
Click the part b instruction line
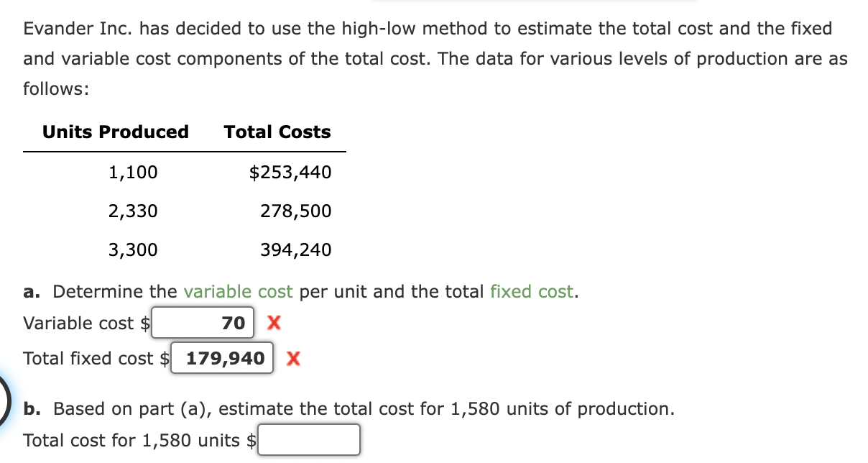(352, 408)
